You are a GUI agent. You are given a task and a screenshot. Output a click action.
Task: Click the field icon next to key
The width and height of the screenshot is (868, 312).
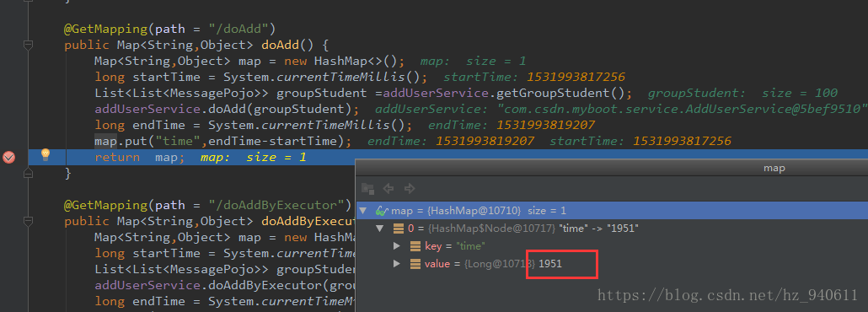point(415,246)
